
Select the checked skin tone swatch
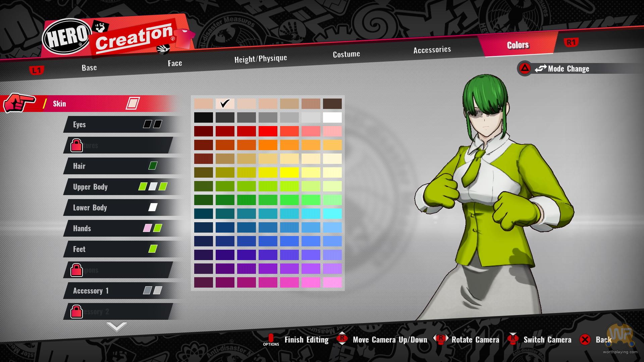[x=225, y=104]
